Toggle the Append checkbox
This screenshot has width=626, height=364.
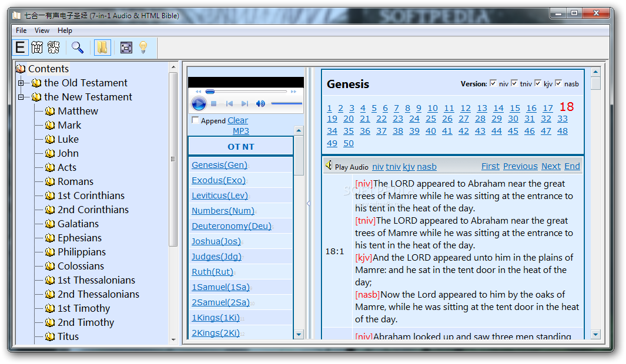coord(195,120)
